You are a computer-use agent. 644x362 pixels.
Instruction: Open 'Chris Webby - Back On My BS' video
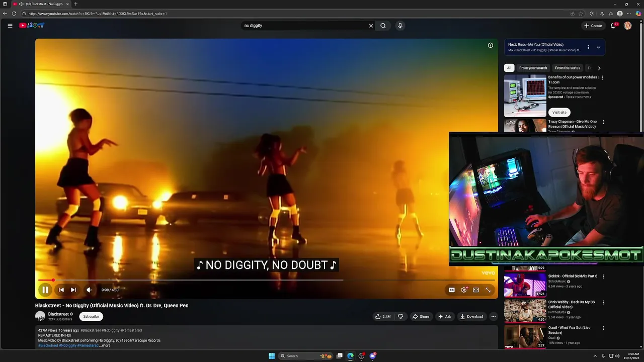pyautogui.click(x=572, y=304)
